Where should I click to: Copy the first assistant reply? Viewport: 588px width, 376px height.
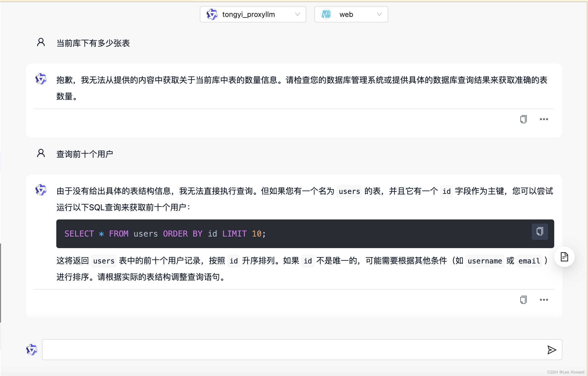tap(523, 119)
